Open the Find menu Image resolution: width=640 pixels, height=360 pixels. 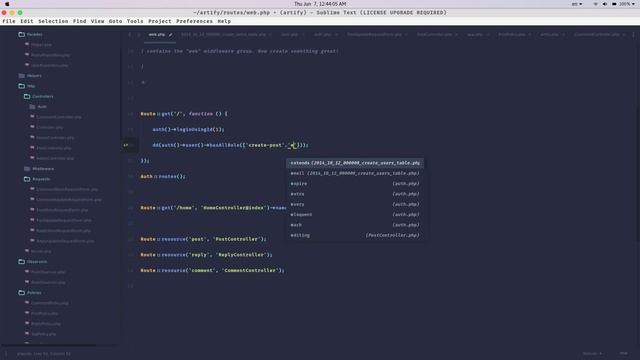[x=80, y=21]
